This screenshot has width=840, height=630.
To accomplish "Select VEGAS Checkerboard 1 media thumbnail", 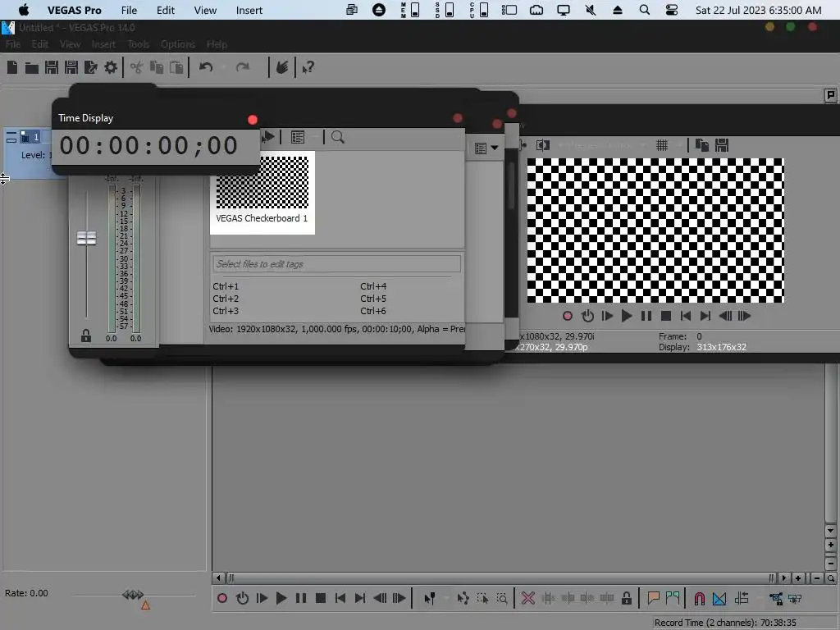I will tap(262, 192).
